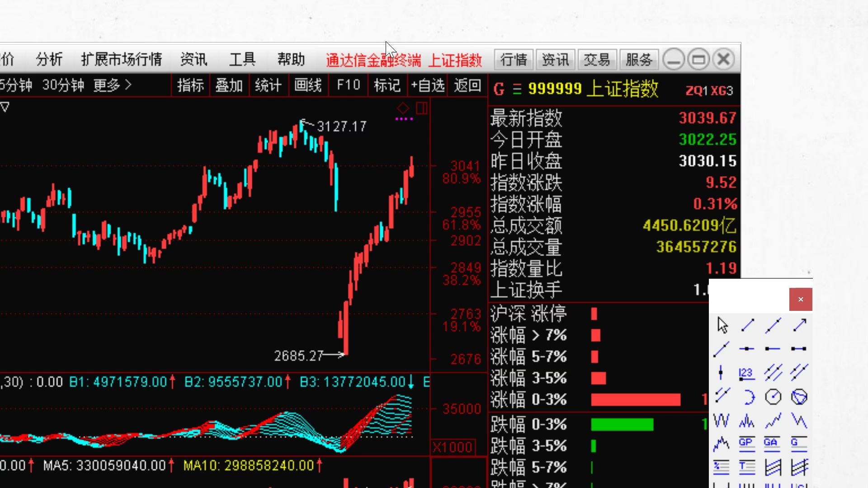The width and height of the screenshot is (868, 488).
Task: Switch to the 交易 panel
Action: (x=597, y=59)
